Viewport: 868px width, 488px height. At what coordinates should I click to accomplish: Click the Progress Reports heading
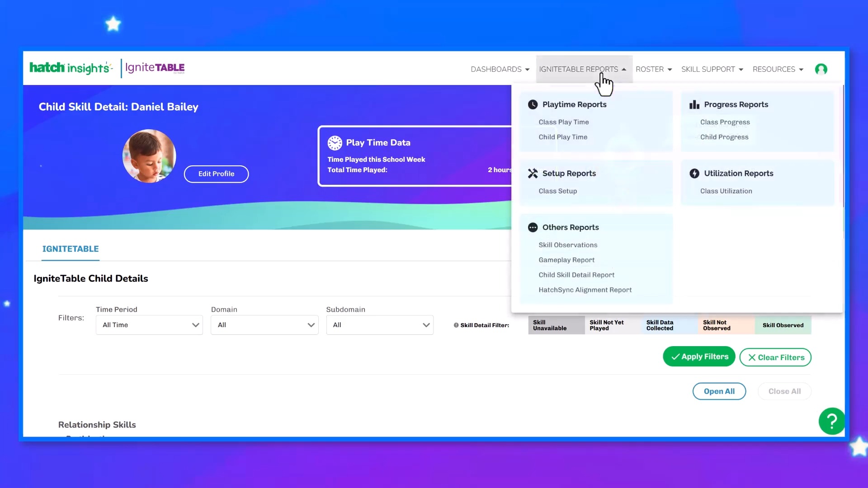pos(736,104)
